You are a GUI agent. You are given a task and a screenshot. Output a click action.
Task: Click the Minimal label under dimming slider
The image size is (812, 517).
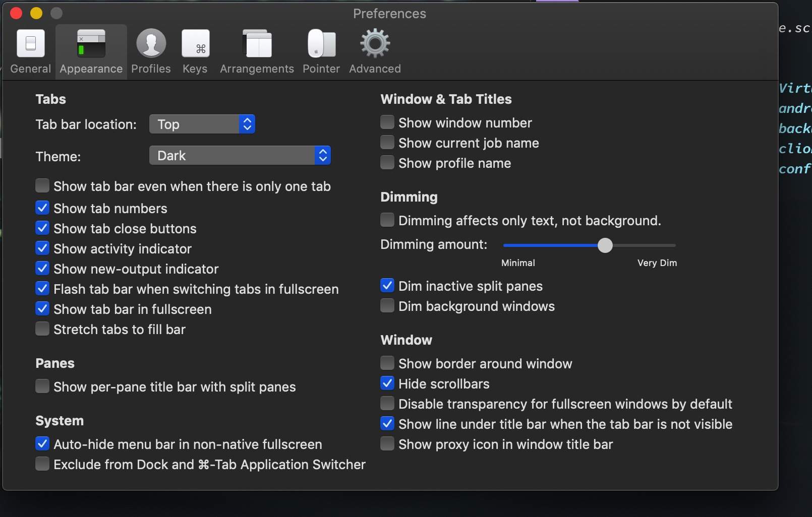click(518, 263)
